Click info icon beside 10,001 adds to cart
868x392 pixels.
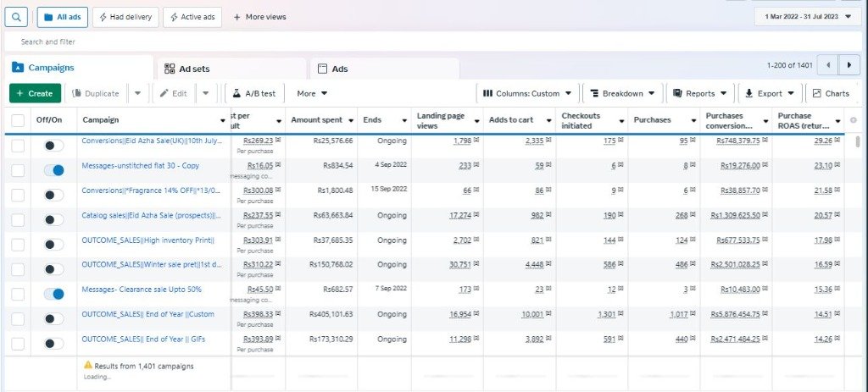(x=548, y=314)
